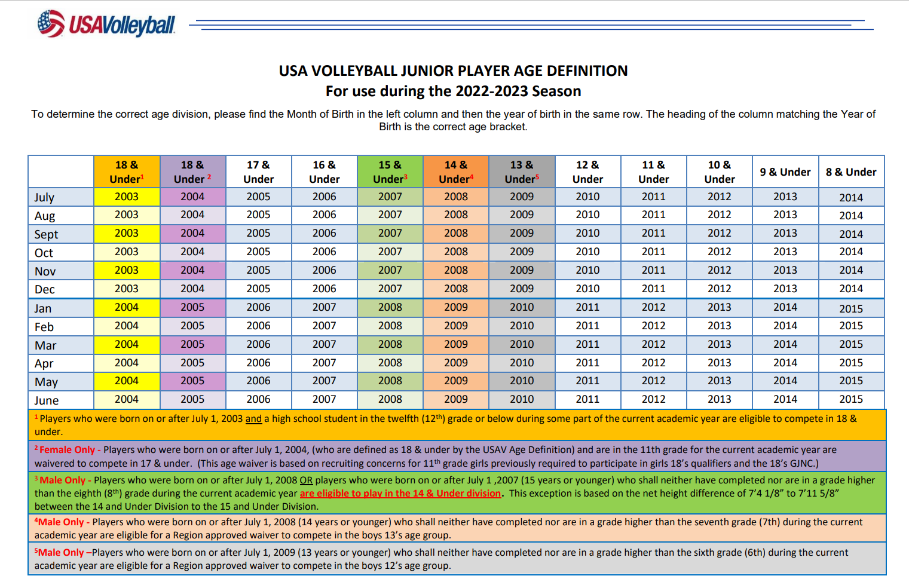Select the 2010 cell in the Jan row
Screen dimensions: 909x588
(x=522, y=307)
